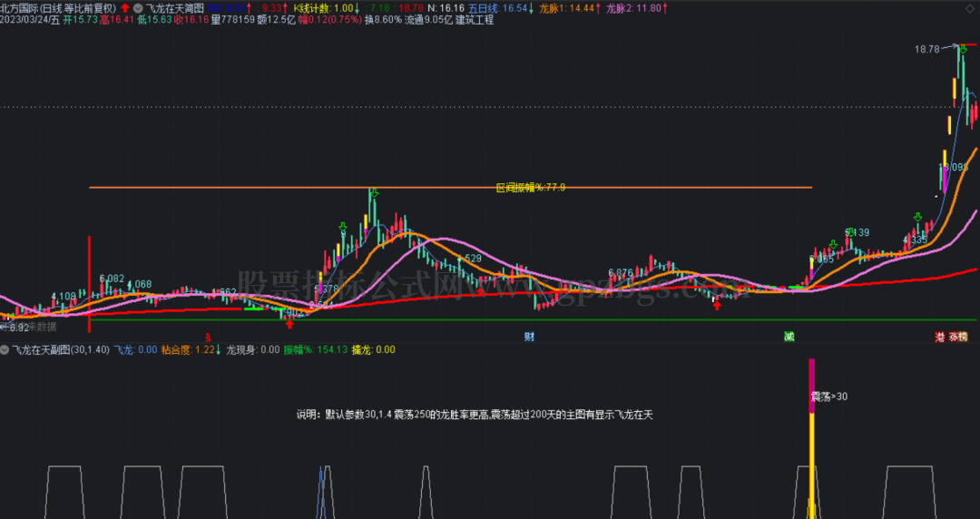Click the 4.068 price label
The height and width of the screenshot is (519, 980).
[x=140, y=285]
